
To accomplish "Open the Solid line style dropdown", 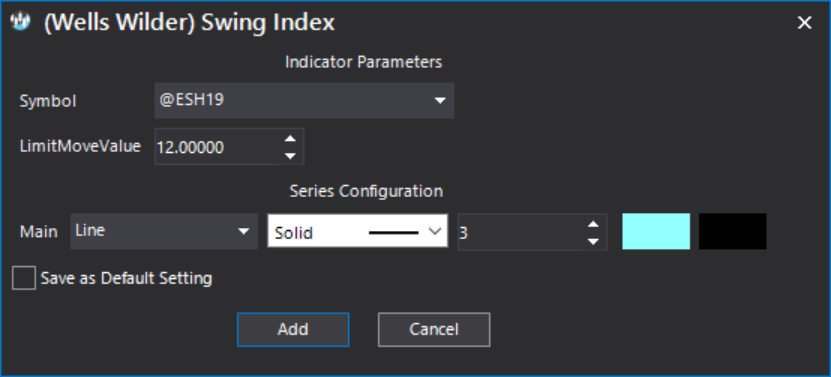I will coord(358,231).
